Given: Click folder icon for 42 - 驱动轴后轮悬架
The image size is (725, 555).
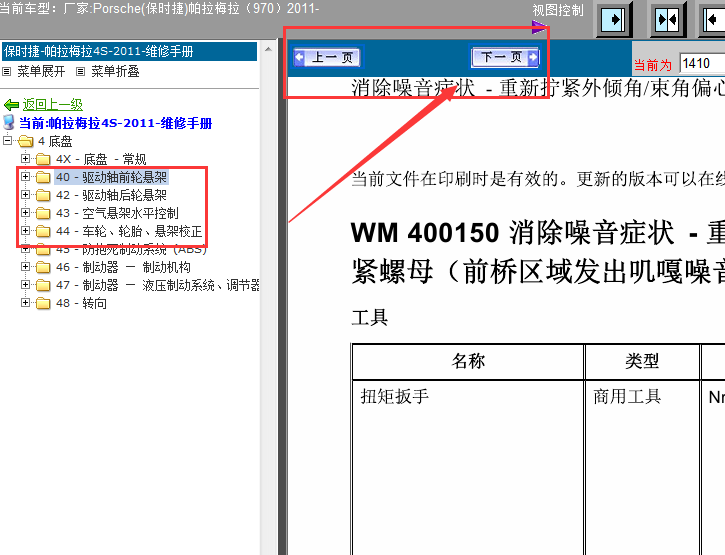Looking at the screenshot, I should pos(43,195).
